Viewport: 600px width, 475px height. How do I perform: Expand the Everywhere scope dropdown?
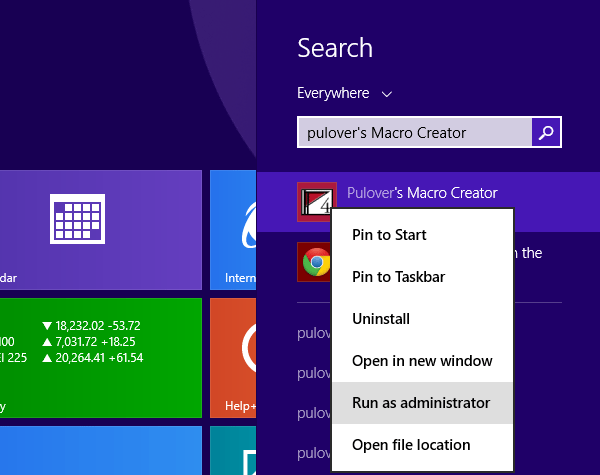[x=344, y=93]
